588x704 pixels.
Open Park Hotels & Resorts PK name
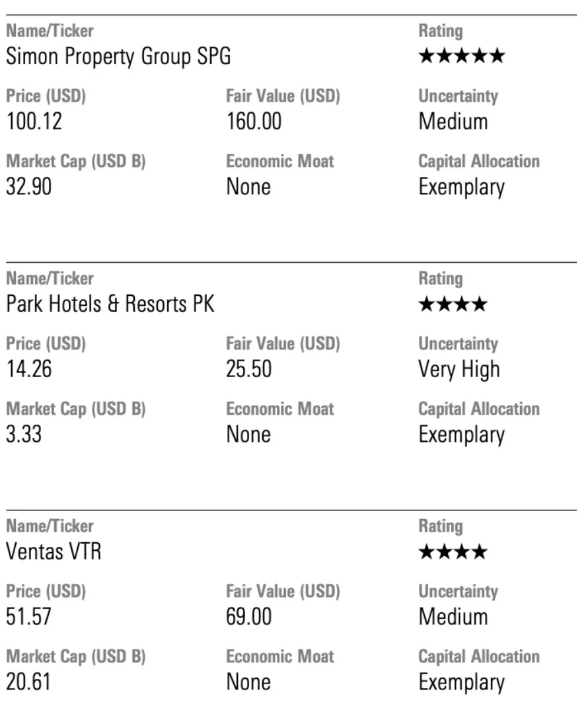click(x=110, y=304)
